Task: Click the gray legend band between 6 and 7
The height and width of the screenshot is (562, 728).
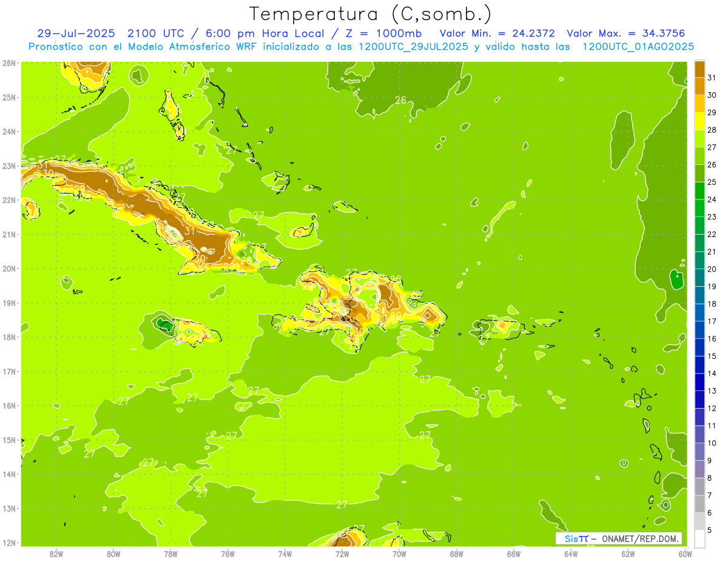Action: tap(700, 504)
